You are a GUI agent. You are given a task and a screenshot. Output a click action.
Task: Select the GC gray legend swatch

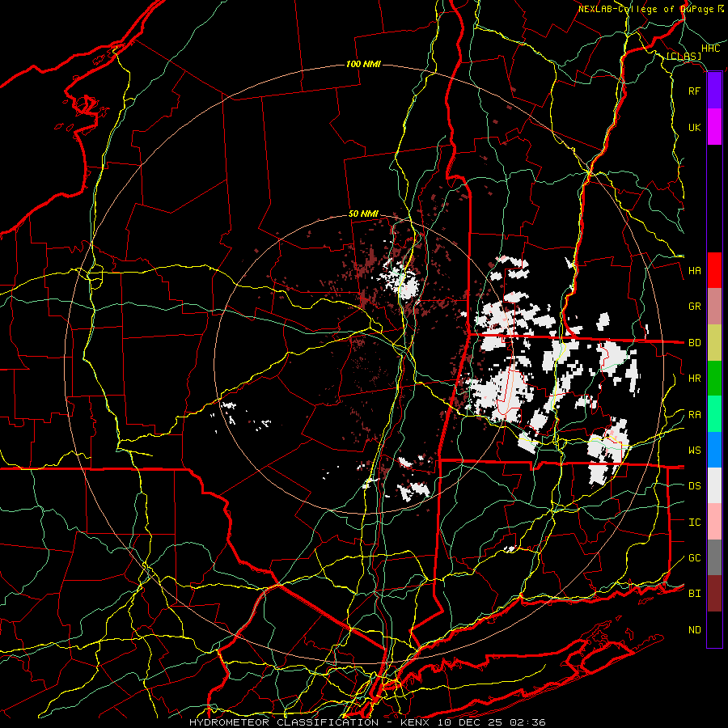pyautogui.click(x=714, y=557)
